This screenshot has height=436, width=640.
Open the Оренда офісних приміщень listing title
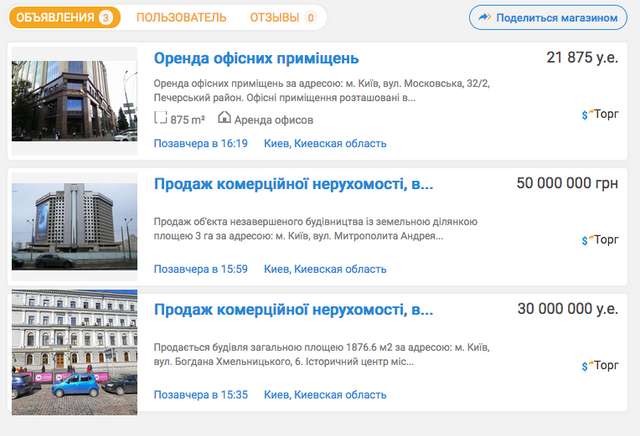pyautogui.click(x=256, y=58)
